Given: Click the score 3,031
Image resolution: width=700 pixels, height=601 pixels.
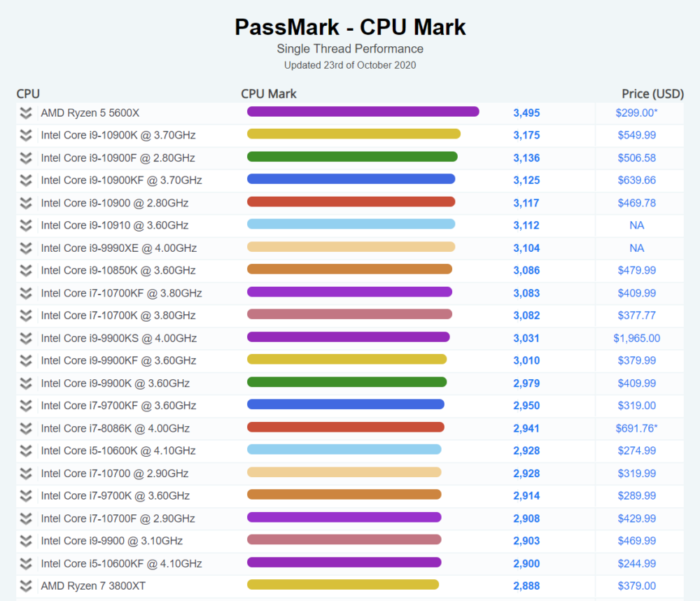Looking at the screenshot, I should click(x=526, y=338).
